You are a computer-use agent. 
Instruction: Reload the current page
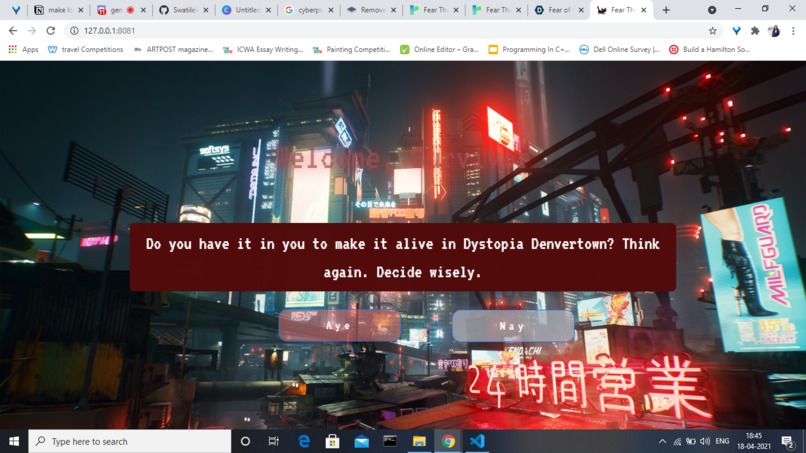(50, 31)
